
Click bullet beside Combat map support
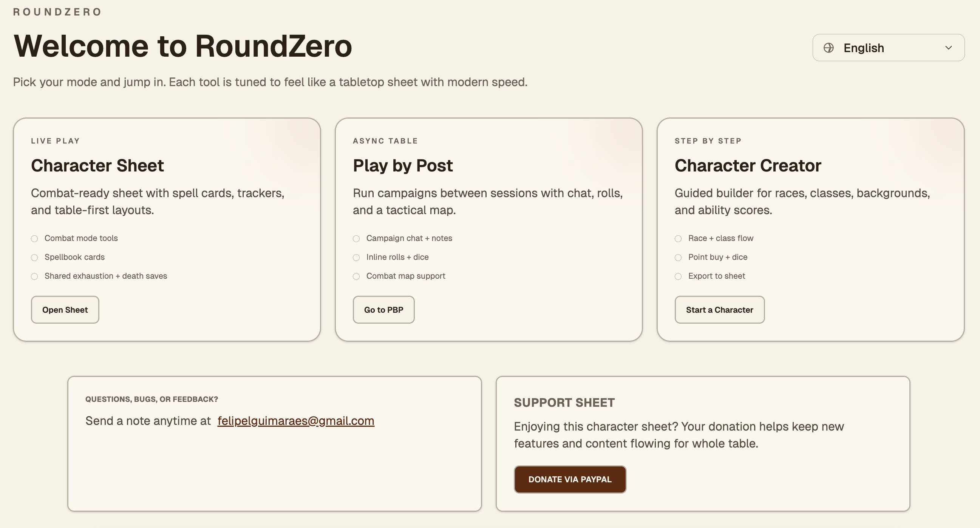357,276
